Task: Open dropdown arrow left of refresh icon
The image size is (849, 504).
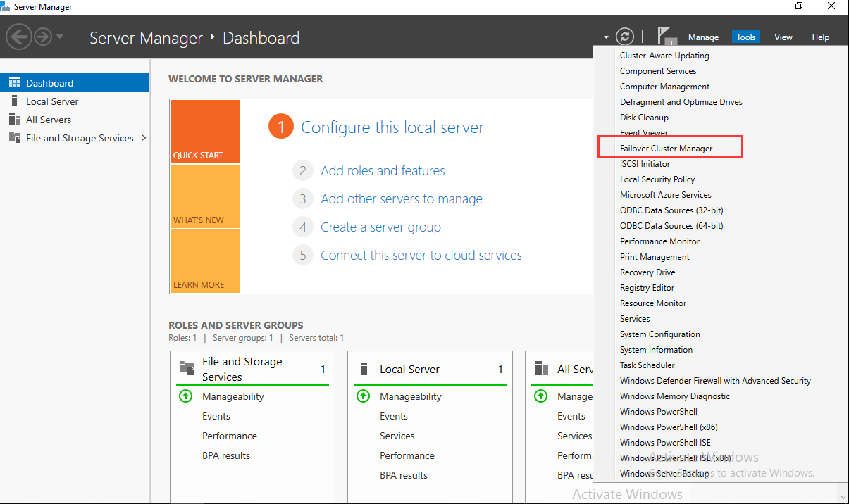Action: pyautogui.click(x=606, y=37)
